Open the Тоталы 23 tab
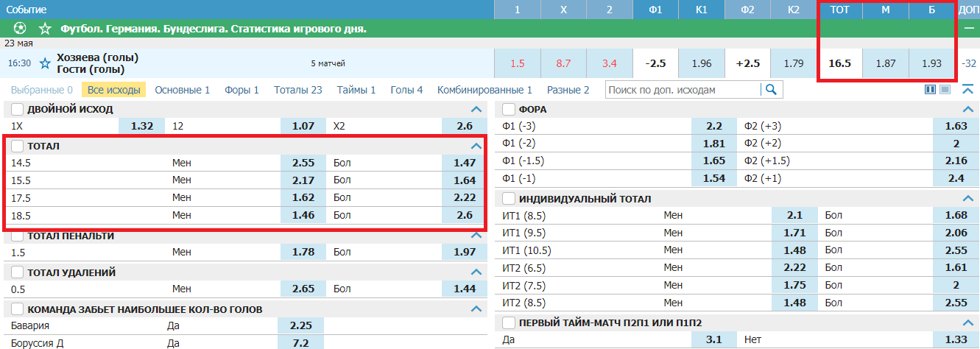The width and height of the screenshot is (980, 349). pyautogui.click(x=298, y=90)
